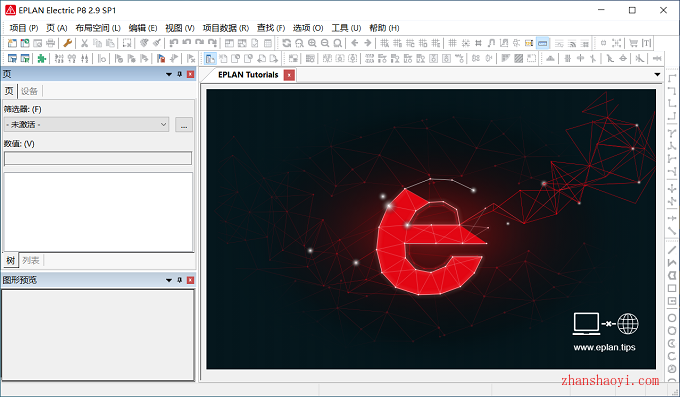Switch to the 设备 tab
Viewport: 680px width, 397px height.
29,91
